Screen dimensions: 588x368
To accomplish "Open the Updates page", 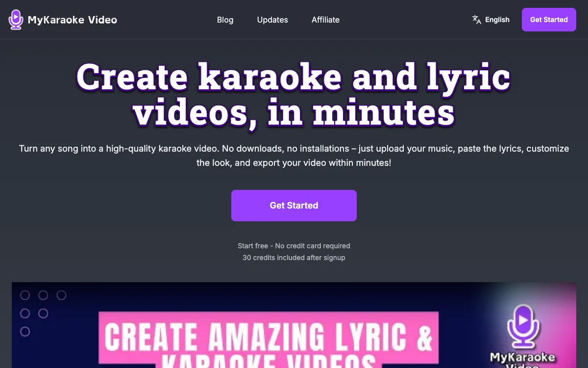I will [x=272, y=20].
